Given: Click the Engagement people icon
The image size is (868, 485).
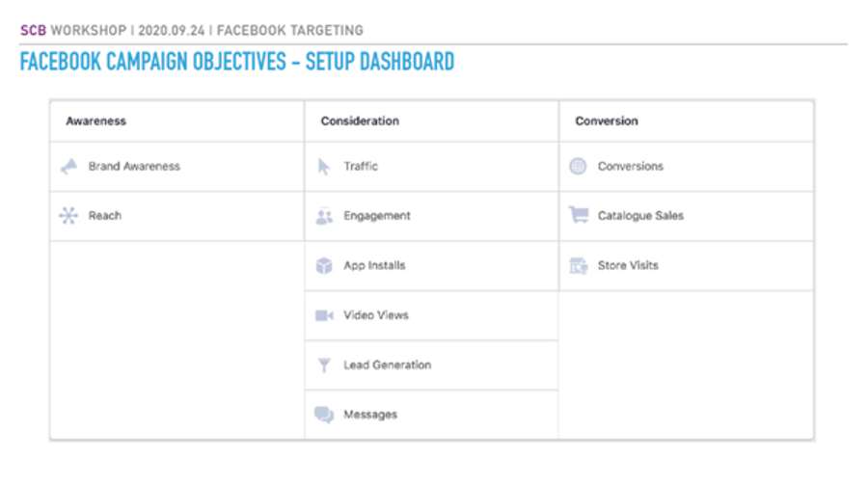Looking at the screenshot, I should (324, 216).
